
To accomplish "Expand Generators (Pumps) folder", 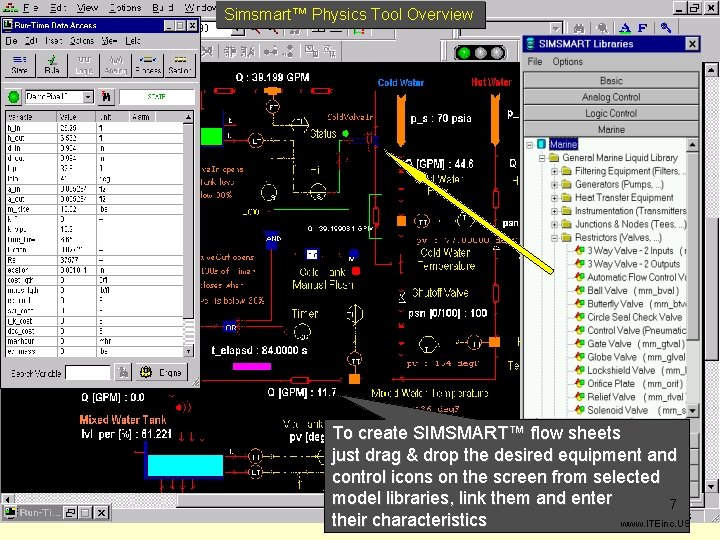I will [555, 185].
